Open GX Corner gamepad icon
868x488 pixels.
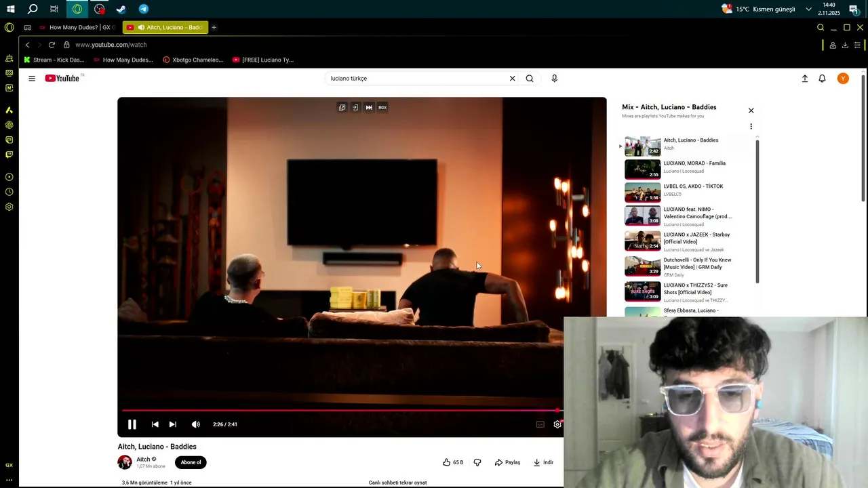click(x=28, y=28)
